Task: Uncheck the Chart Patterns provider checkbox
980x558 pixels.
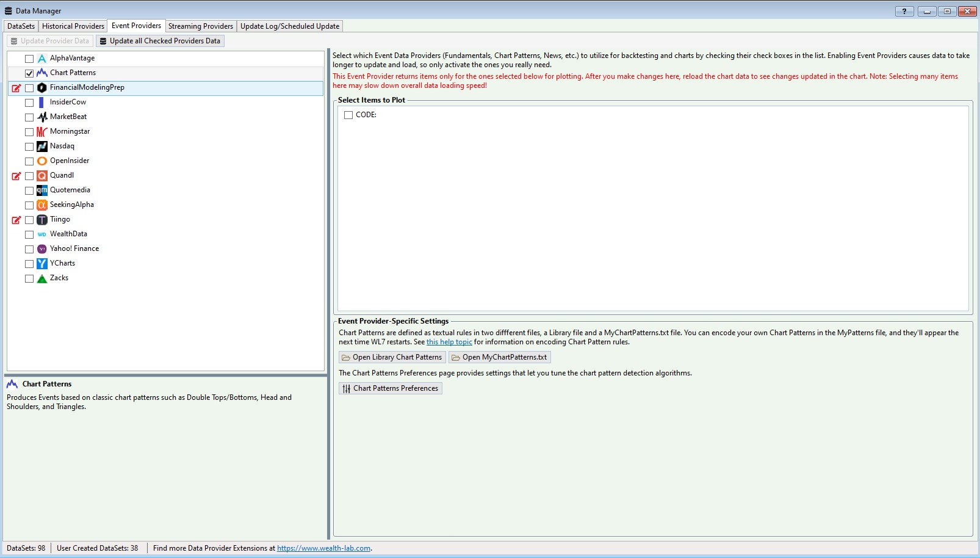Action: 29,73
